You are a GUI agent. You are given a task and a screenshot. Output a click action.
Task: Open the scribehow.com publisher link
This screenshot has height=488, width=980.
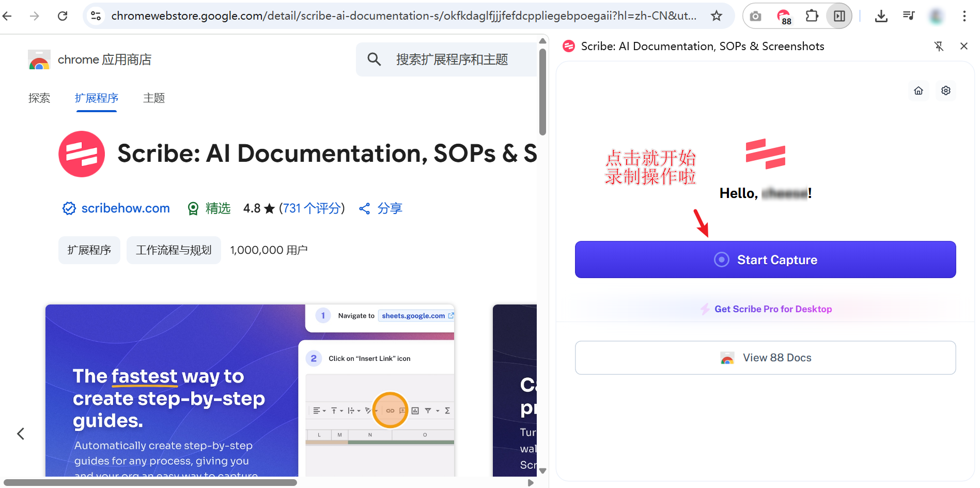126,208
